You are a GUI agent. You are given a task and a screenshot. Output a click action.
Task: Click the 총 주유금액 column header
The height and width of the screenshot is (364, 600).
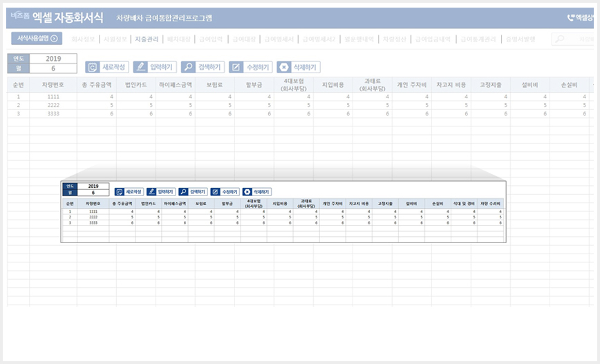pyautogui.click(x=97, y=85)
